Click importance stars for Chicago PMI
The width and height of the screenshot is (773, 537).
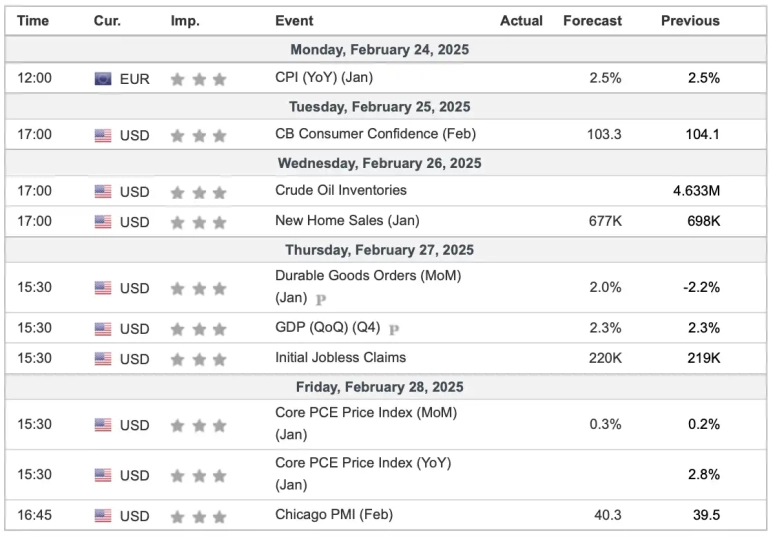(x=198, y=516)
